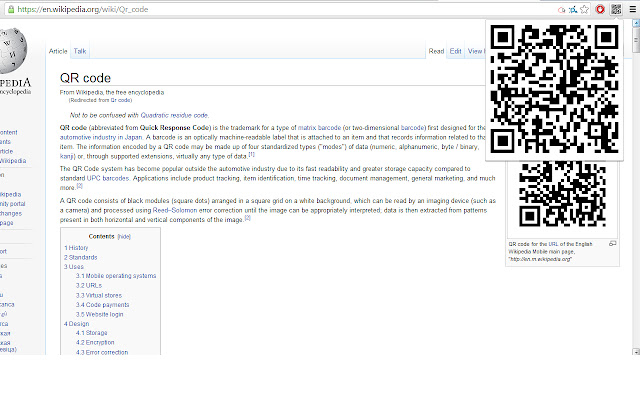Screen dimensions: 640x400
Task: Open the Quadratic residue code link
Action: [174, 115]
